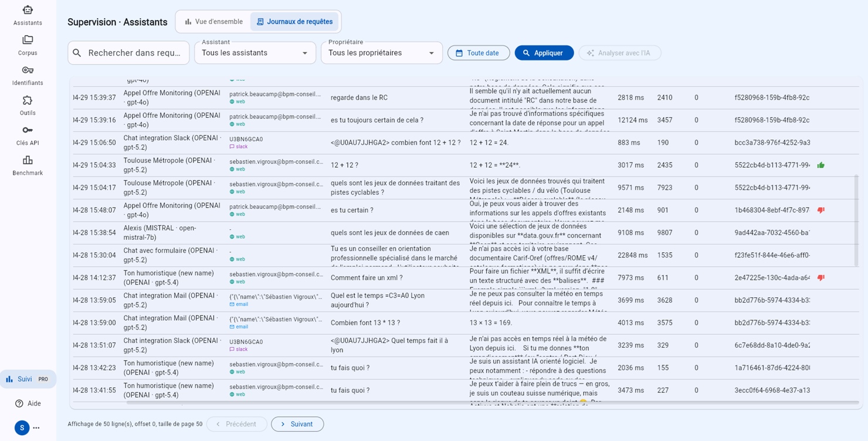This screenshot has width=868, height=441.
Task: Click the S user avatar
Action: tap(22, 428)
